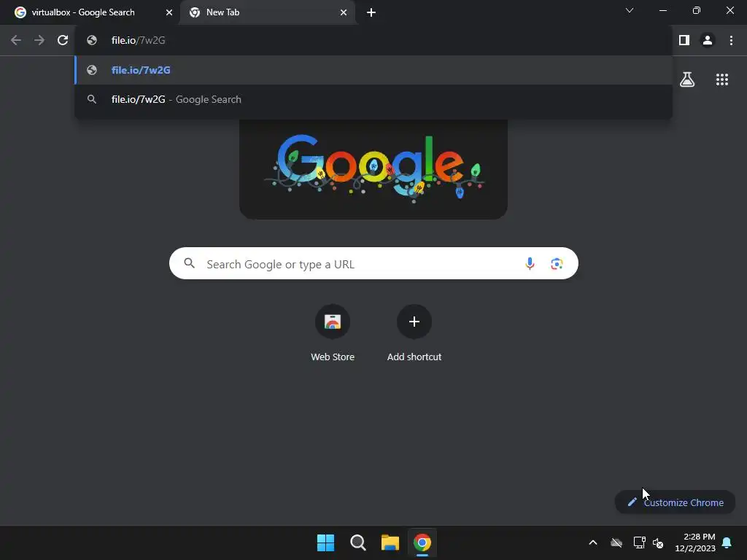The height and width of the screenshot is (560, 747).
Task: Reload the current page
Action: (63, 41)
